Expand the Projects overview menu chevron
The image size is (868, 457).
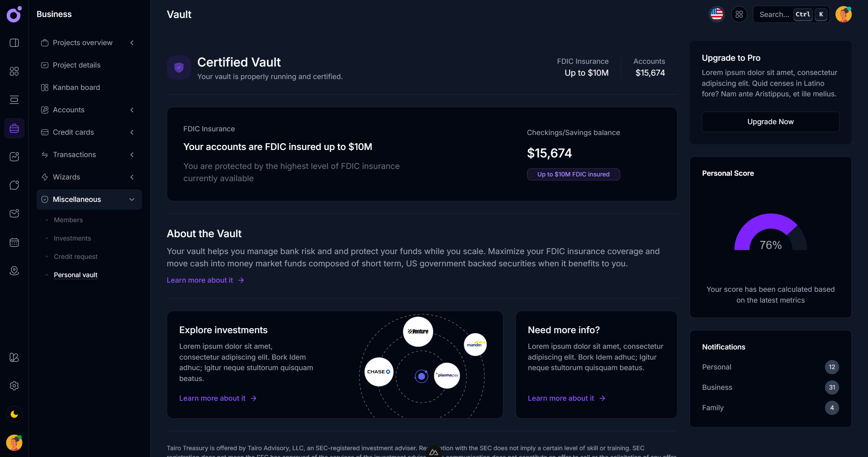click(132, 43)
